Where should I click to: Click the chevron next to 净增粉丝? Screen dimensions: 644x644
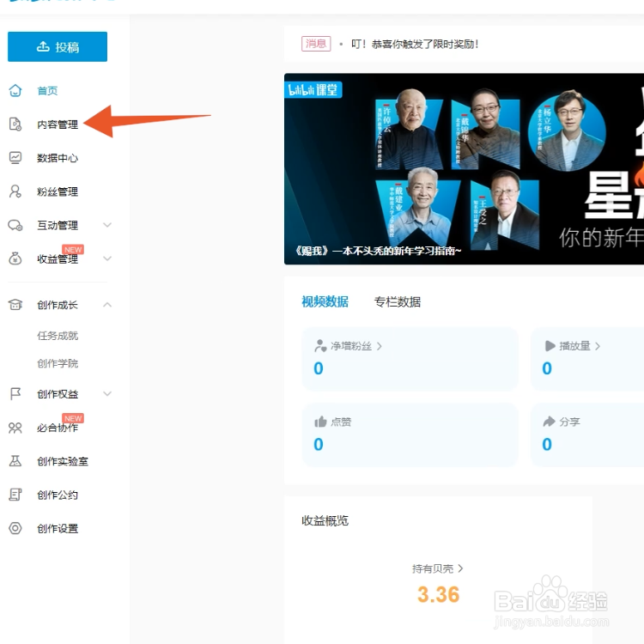tap(379, 346)
